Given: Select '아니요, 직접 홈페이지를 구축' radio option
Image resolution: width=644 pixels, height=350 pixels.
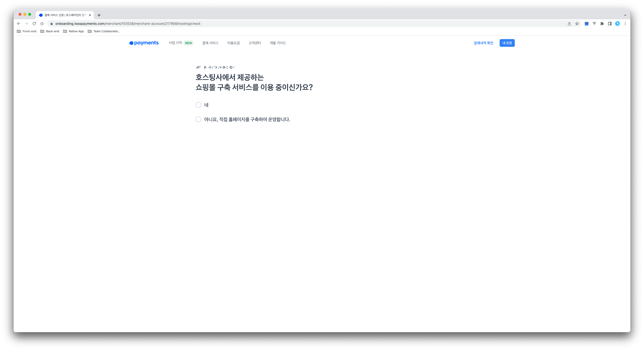Looking at the screenshot, I should pyautogui.click(x=198, y=119).
